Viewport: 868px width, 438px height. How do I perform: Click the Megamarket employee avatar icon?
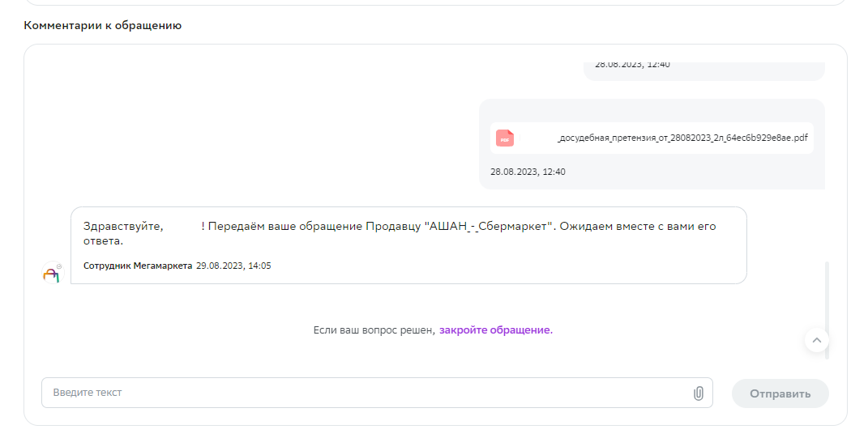(53, 273)
